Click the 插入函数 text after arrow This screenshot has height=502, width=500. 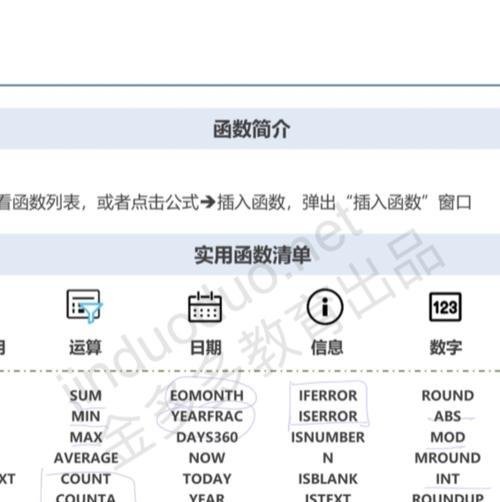[x=251, y=202]
